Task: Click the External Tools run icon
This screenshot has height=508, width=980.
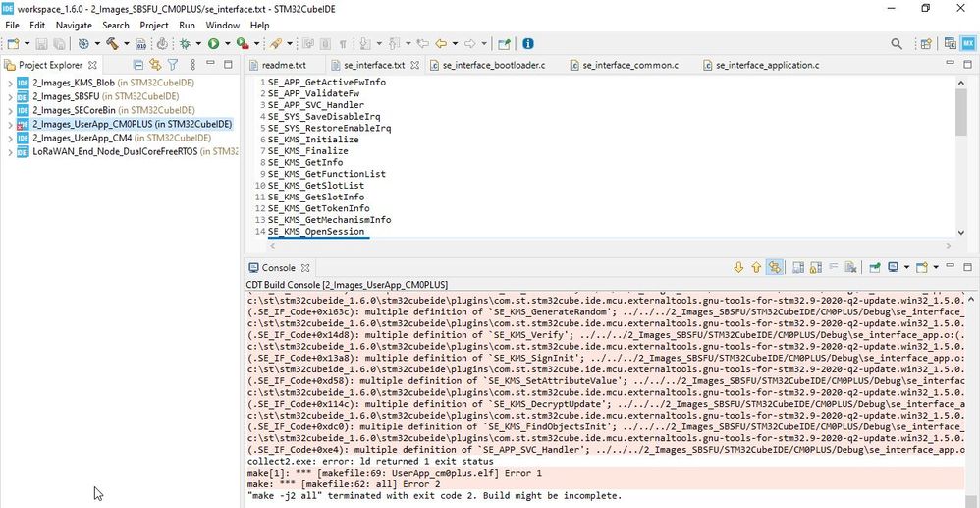Action: click(x=243, y=44)
